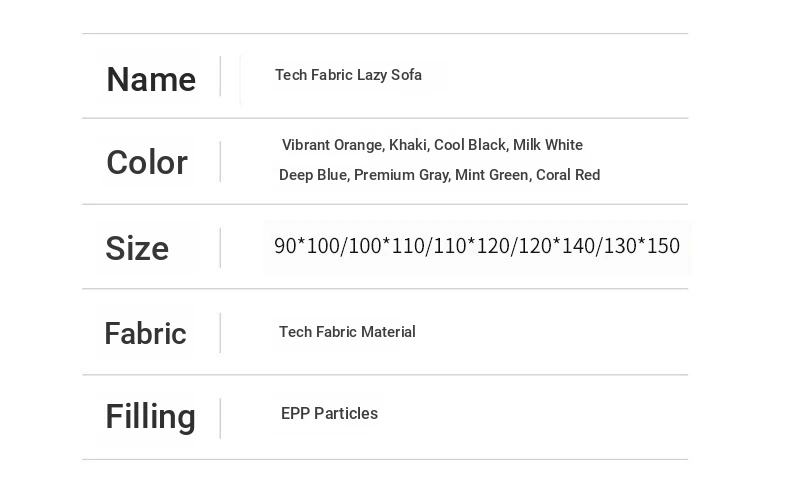The image size is (790, 504).
Task: Select the "Tech Fabric Lazy Sofa" text
Action: pos(348,75)
